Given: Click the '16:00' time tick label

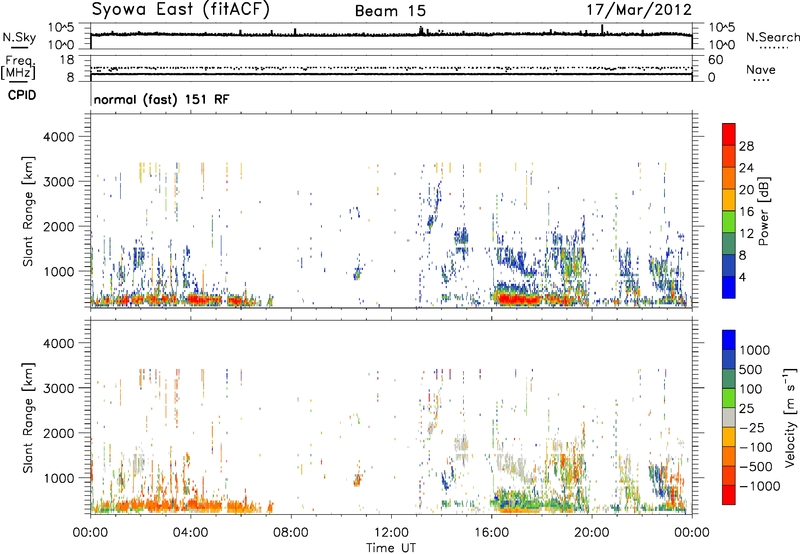Looking at the screenshot, I should pos(491,533).
